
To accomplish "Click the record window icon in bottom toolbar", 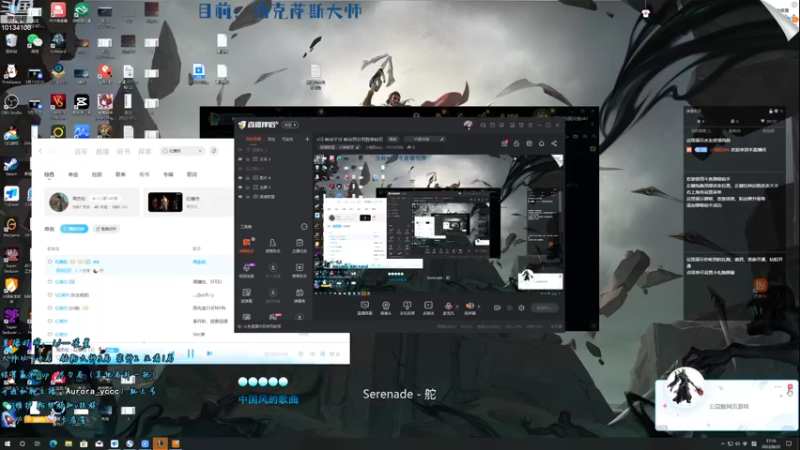I will click(x=428, y=307).
